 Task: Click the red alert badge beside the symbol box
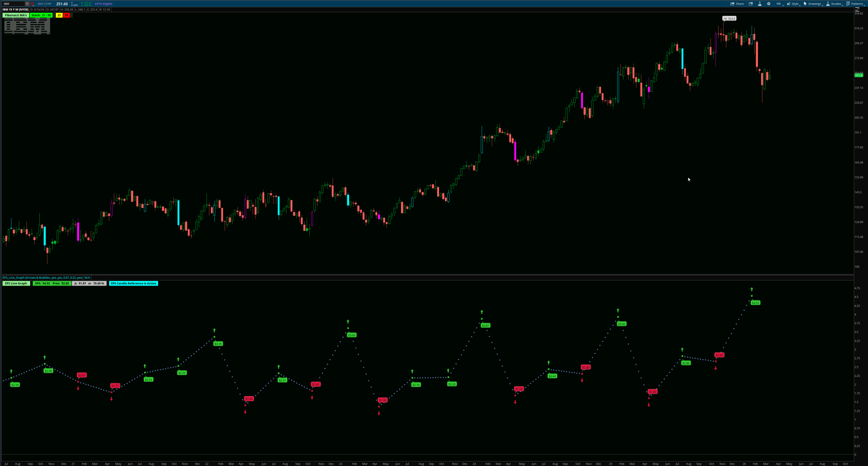click(32, 4)
